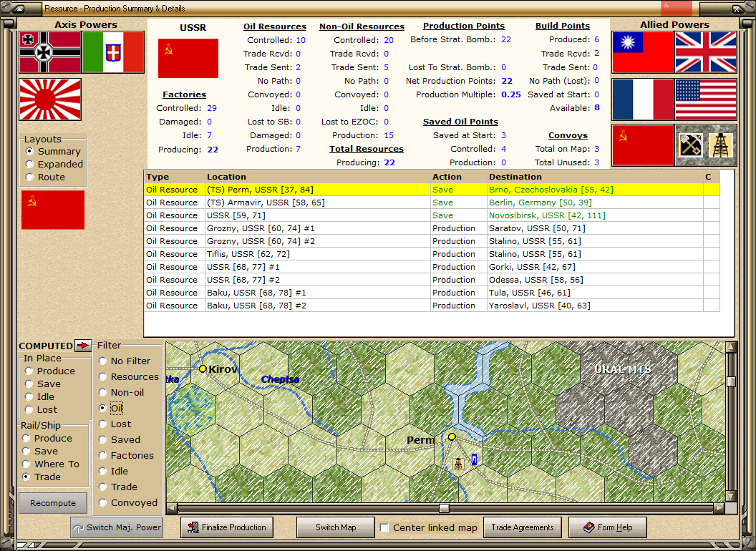
Task: Click the oil derrick resource icon
Action: 720,145
